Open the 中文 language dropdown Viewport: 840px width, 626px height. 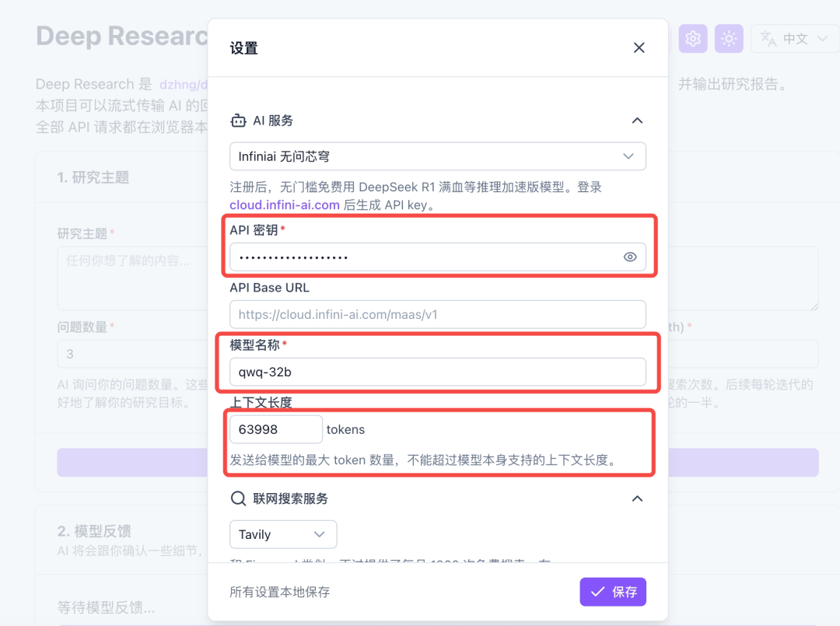tap(795, 39)
